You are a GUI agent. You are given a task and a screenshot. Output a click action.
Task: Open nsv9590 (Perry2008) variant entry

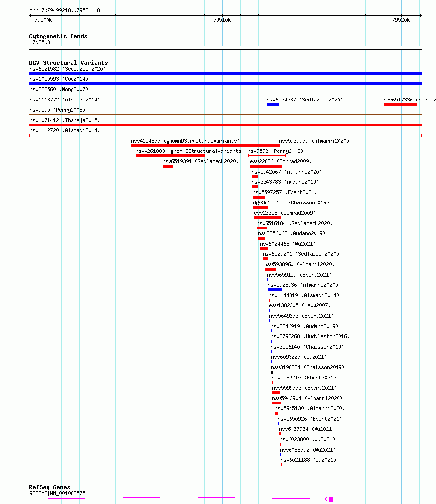(57, 110)
